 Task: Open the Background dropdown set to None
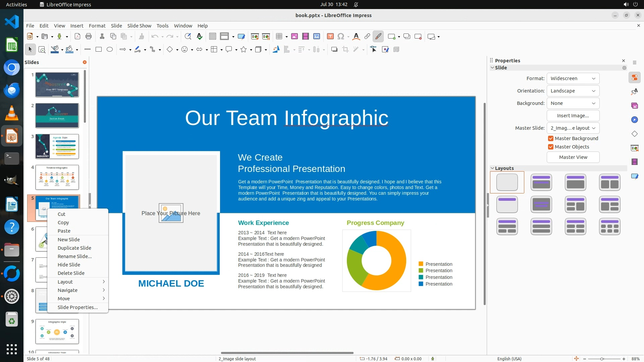point(573,103)
